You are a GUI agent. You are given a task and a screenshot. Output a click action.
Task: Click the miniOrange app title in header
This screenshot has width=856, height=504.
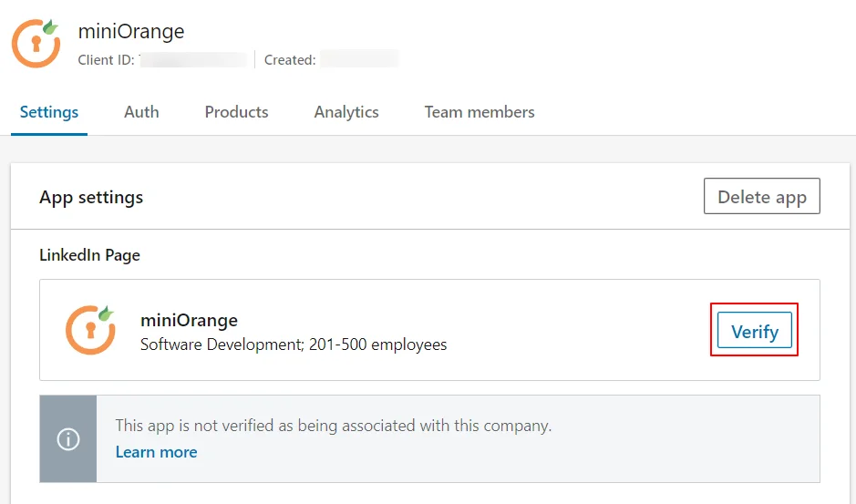point(131,31)
